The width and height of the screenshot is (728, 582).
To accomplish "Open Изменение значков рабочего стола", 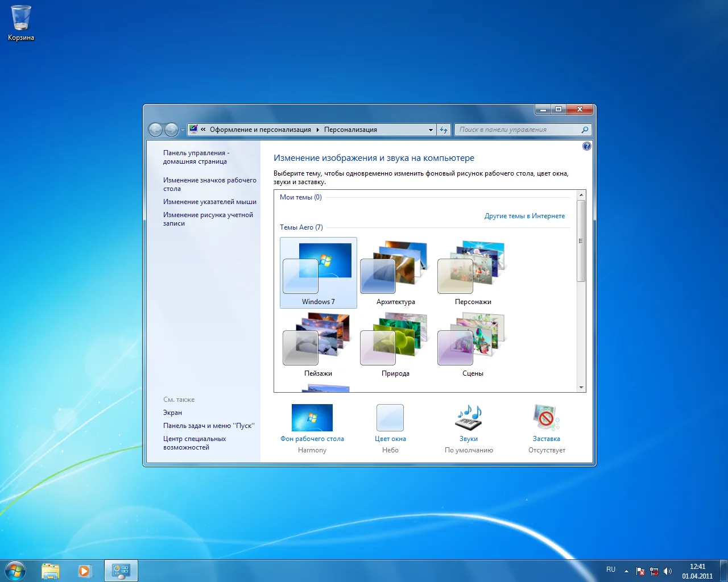I will 209,184.
